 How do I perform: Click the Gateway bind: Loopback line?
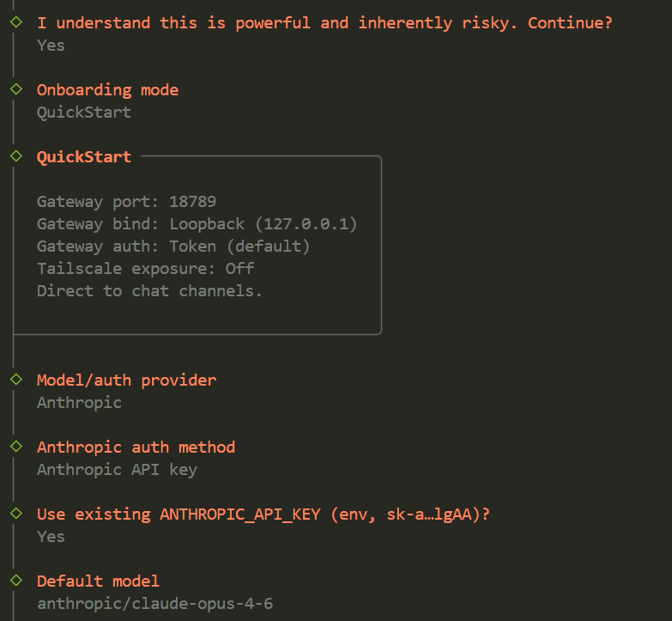point(197,224)
